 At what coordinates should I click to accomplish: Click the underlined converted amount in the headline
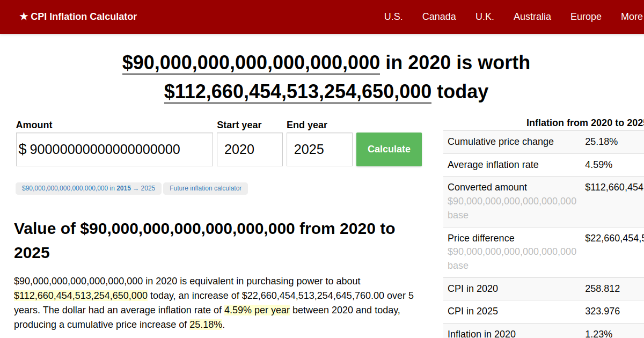(297, 91)
